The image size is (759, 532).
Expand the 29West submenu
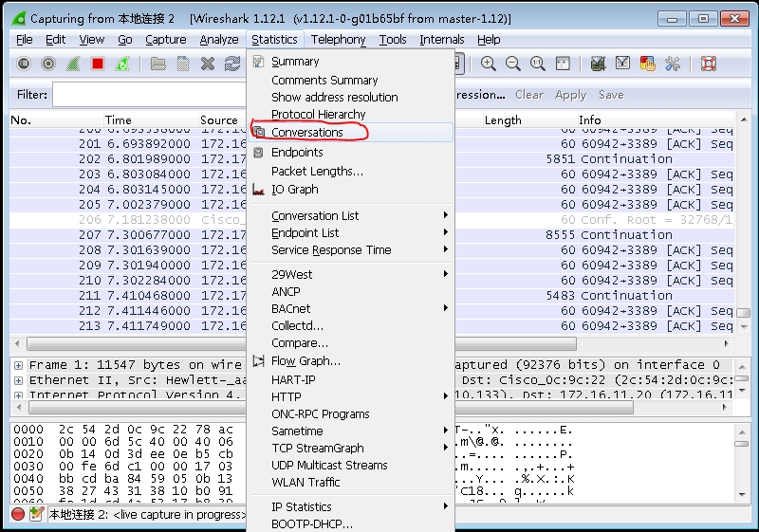click(351, 275)
